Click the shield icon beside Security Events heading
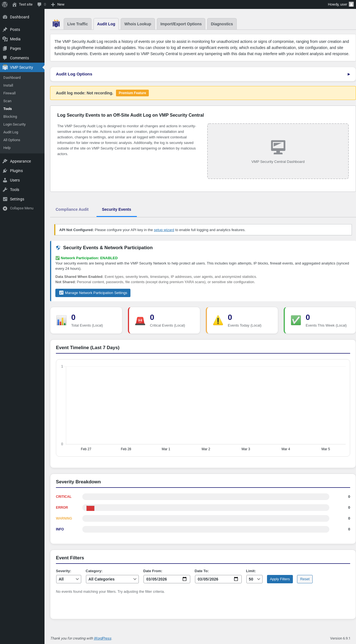Screen dimensions: 356x644 coord(58,248)
